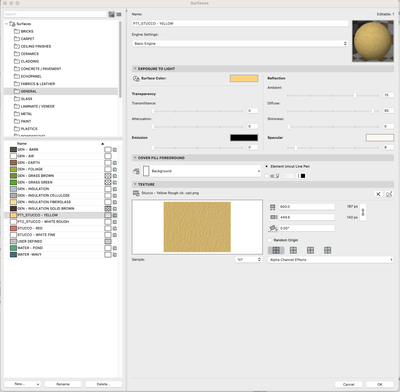
Task: Click texture icon of WATER -WAVY row
Action: coord(115,255)
